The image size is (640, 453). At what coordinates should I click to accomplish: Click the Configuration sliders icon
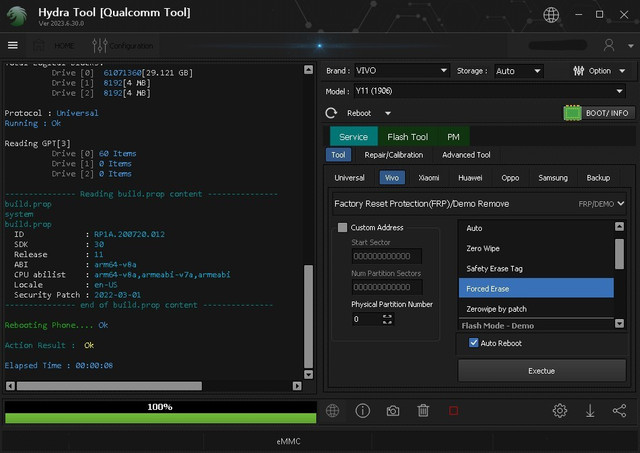[x=100, y=45]
